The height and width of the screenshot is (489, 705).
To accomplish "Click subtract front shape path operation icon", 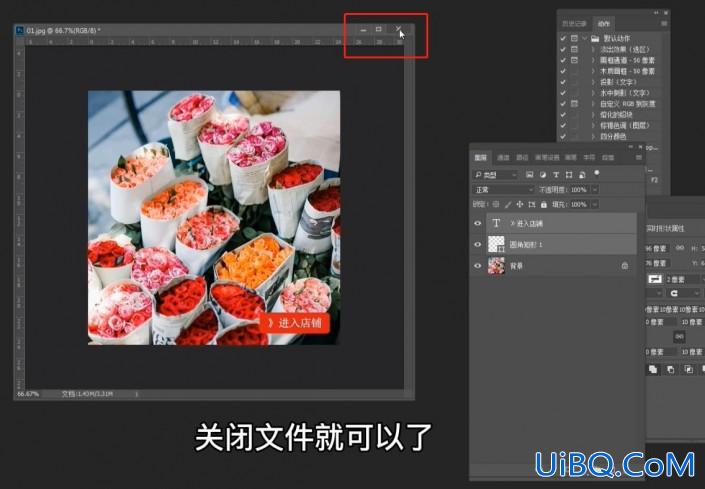I will (x=670, y=369).
